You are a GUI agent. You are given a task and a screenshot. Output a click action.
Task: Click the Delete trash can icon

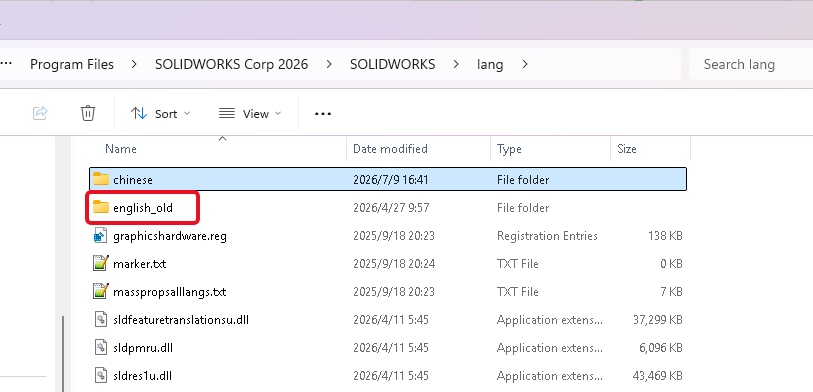click(x=88, y=113)
